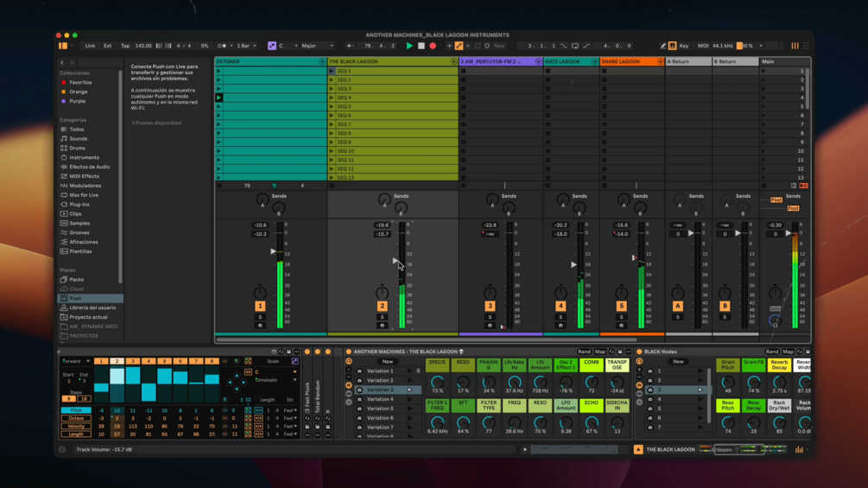
Task: Toggle the Draw Mode pencil icon
Action: point(663,46)
